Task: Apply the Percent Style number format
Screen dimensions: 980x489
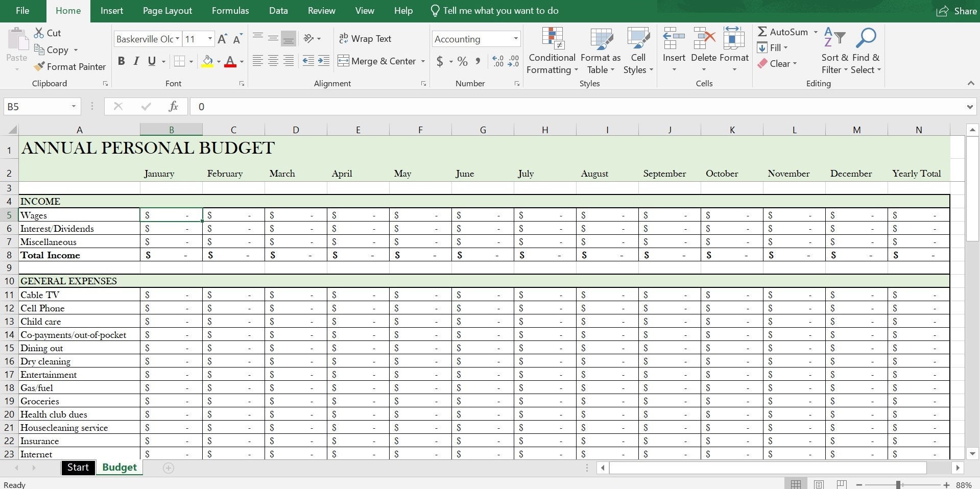Action: [x=463, y=61]
